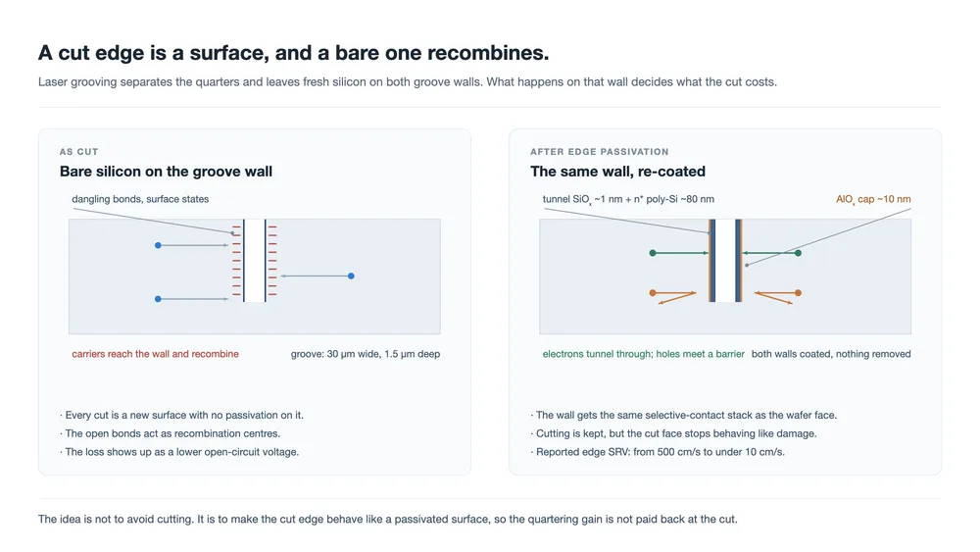Click the 'Reported edge SRV' bullet point

[x=658, y=451]
